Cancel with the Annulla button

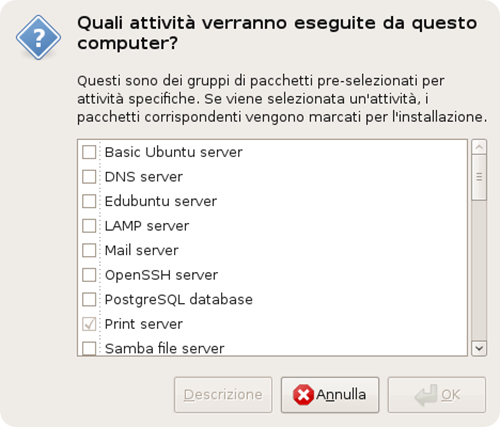click(x=330, y=395)
